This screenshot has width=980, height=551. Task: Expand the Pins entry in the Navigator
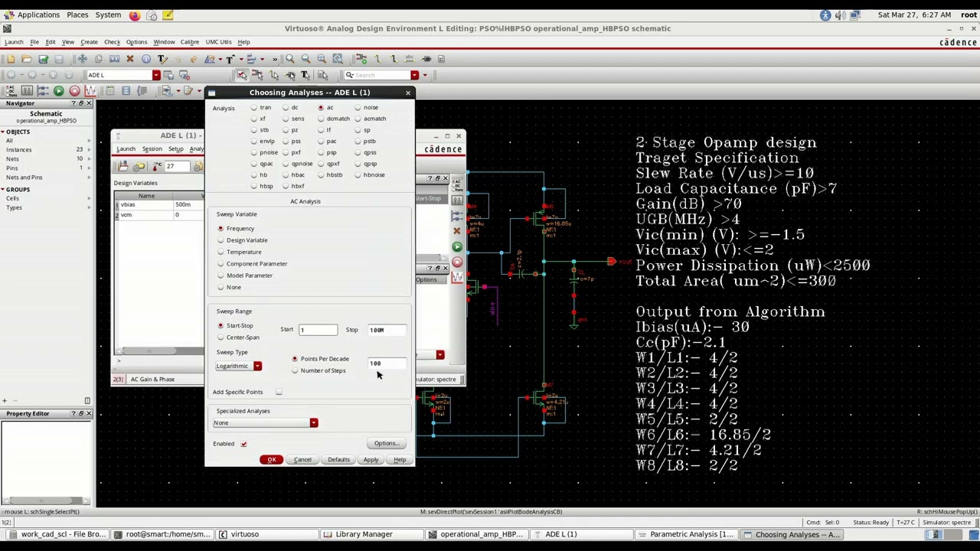(x=89, y=168)
